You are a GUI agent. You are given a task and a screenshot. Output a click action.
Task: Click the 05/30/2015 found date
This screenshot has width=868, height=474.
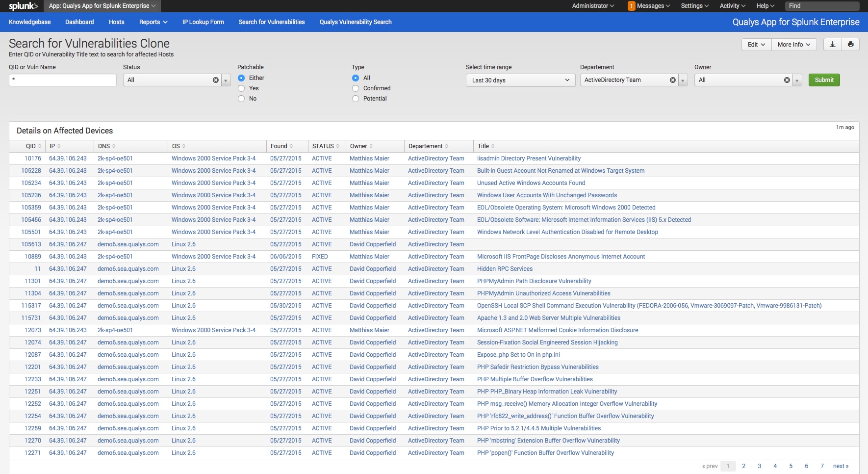[286, 306]
